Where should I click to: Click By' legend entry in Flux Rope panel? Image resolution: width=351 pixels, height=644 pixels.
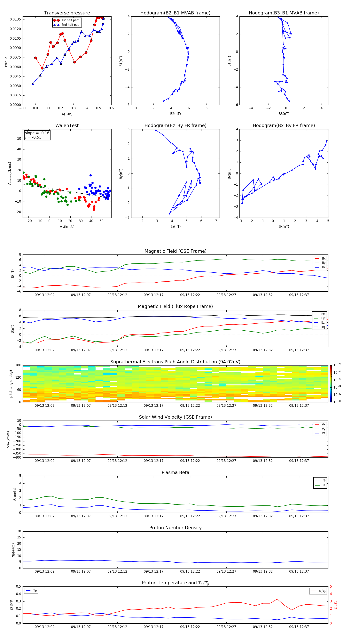pyautogui.click(x=320, y=318)
